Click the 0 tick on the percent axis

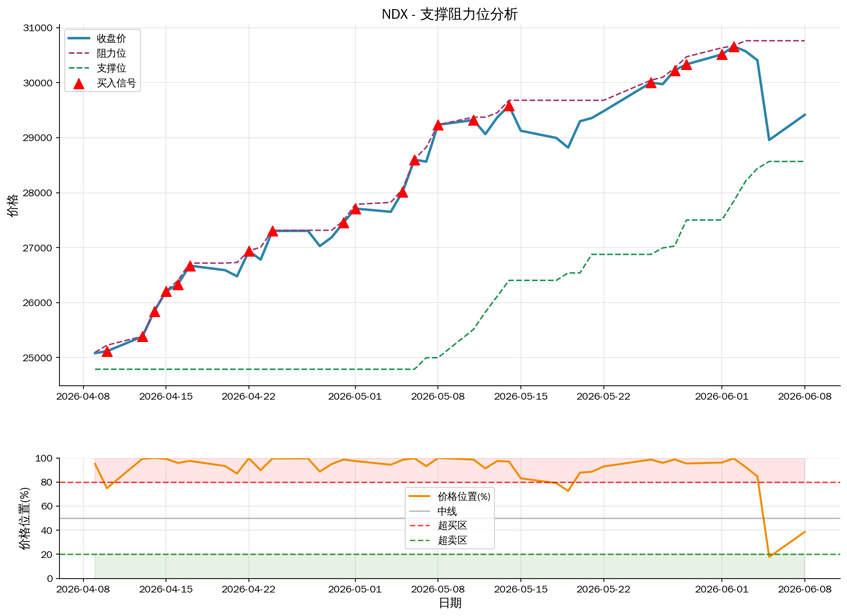[50, 579]
